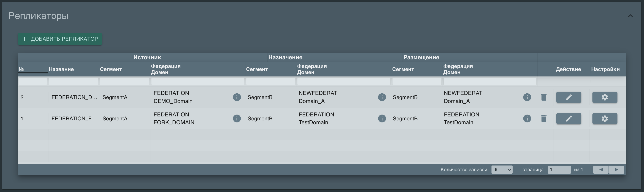Click the page number input field
The width and height of the screenshot is (644, 192).
point(559,170)
